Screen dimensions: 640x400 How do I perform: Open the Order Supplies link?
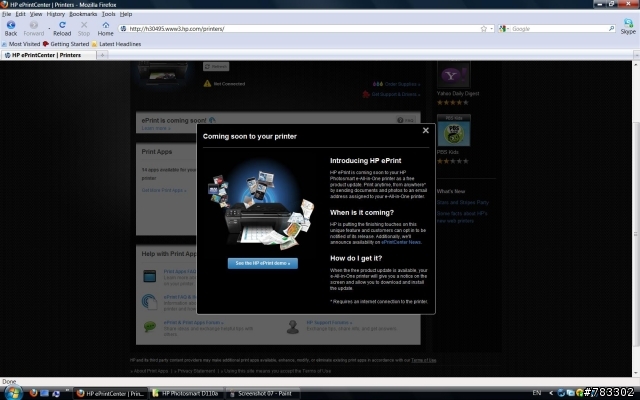(402, 84)
